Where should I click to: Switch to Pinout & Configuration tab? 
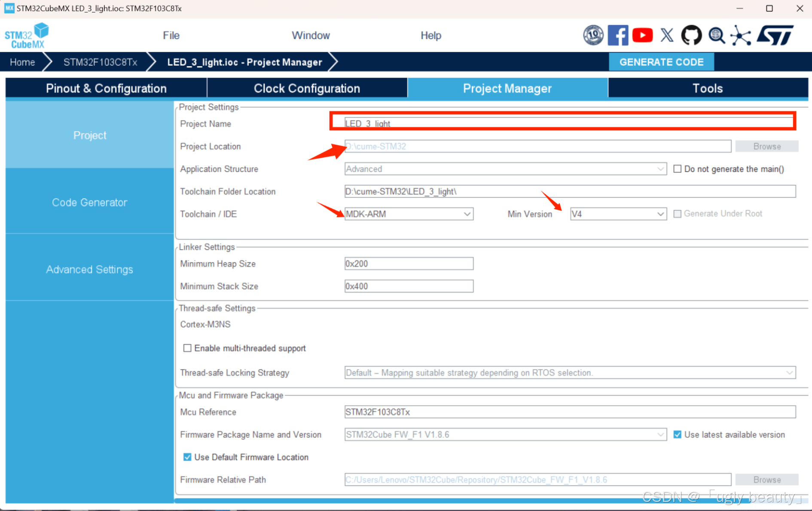(x=106, y=88)
